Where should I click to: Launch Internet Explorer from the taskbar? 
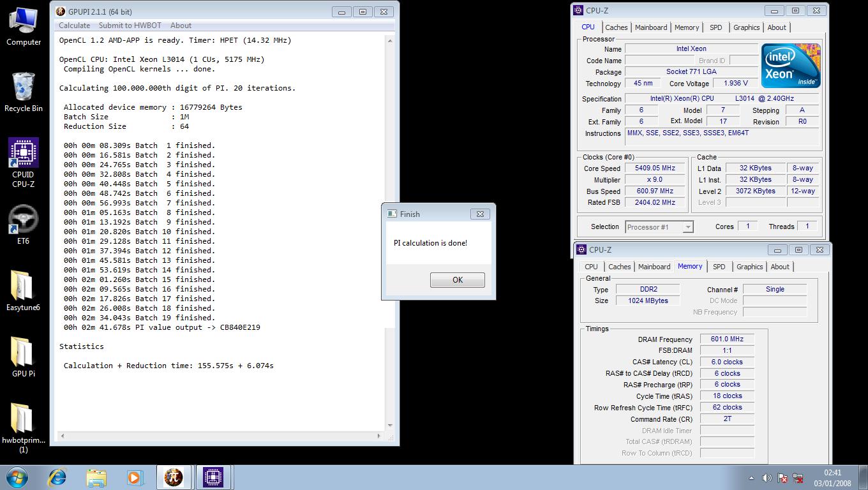tap(57, 477)
